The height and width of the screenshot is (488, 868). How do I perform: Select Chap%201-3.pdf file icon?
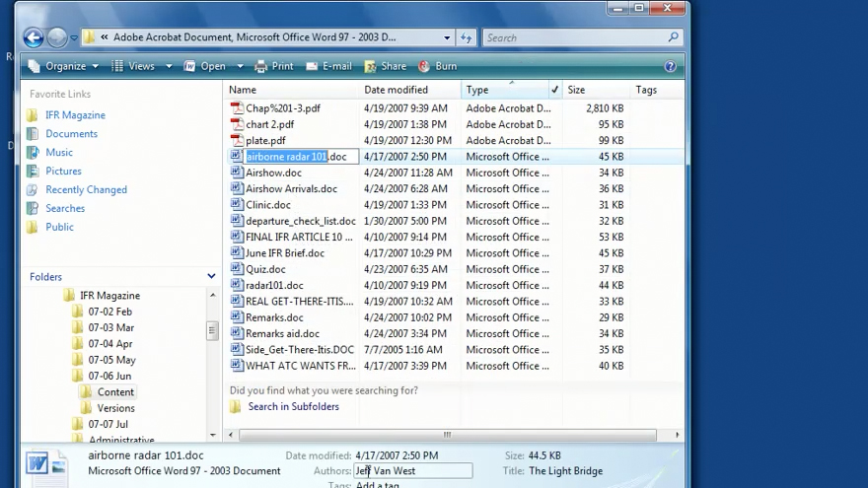(237, 107)
